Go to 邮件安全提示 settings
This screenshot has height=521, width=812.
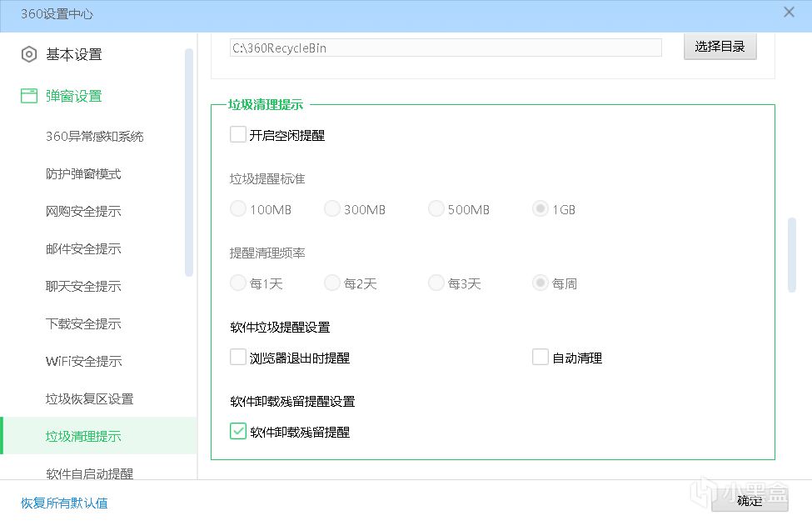click(x=83, y=249)
